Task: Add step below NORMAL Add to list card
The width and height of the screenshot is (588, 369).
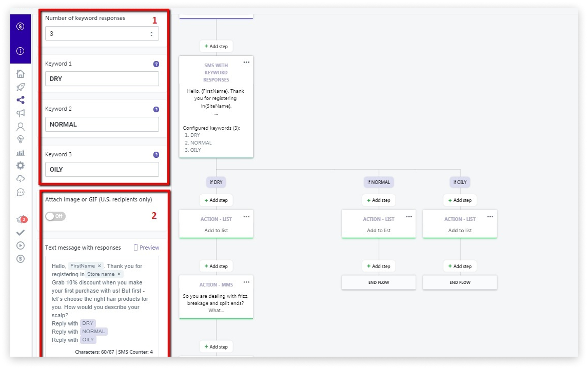Action: (x=379, y=266)
